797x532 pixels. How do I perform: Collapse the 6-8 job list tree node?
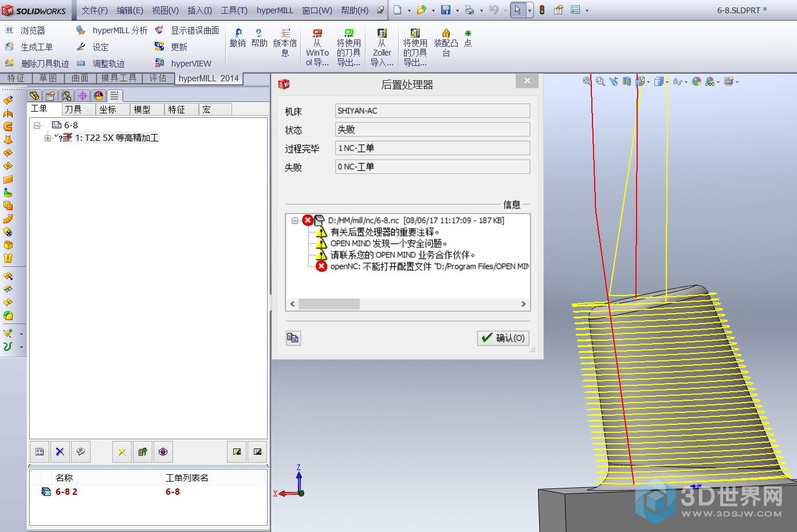point(37,125)
